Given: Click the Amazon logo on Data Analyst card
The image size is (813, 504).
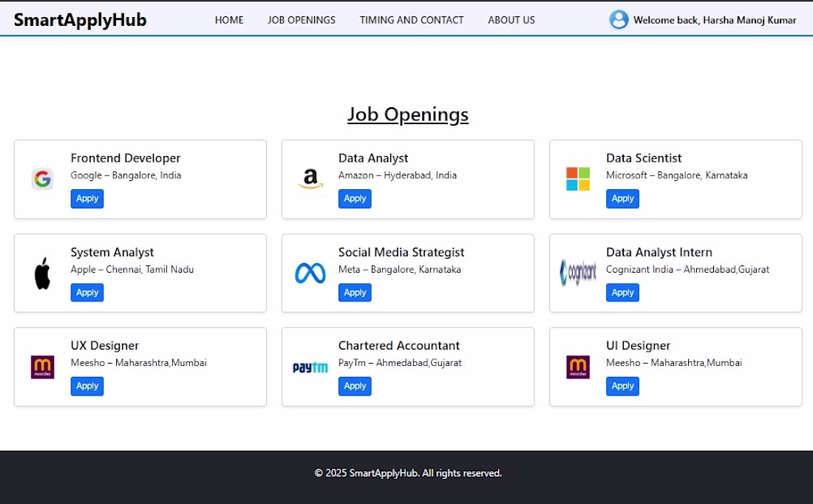Looking at the screenshot, I should pyautogui.click(x=310, y=179).
